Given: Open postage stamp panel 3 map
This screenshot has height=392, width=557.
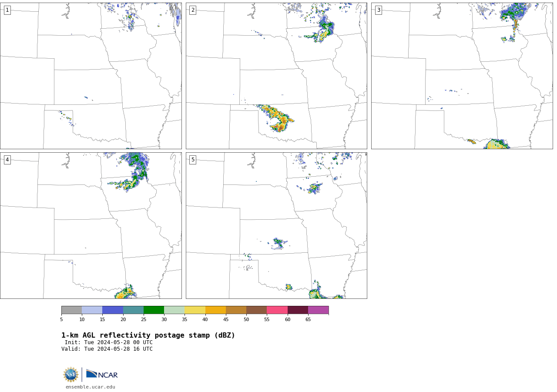Looking at the screenshot, I should tap(462, 76).
